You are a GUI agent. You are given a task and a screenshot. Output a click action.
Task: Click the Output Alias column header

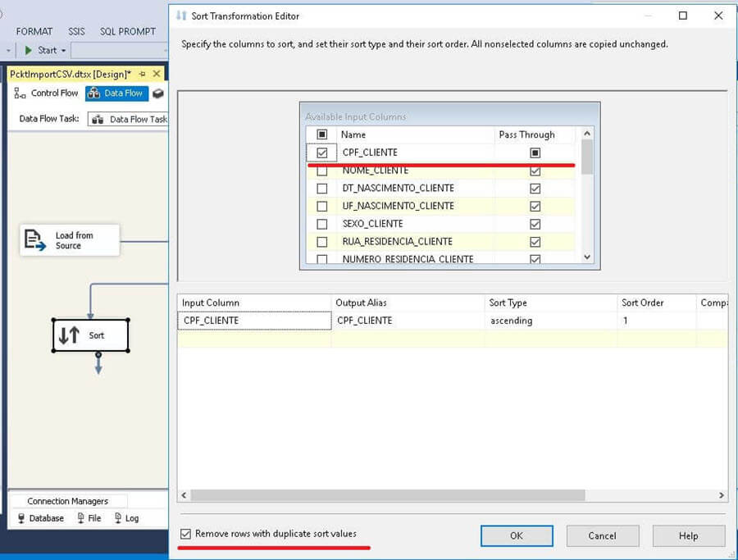(408, 303)
